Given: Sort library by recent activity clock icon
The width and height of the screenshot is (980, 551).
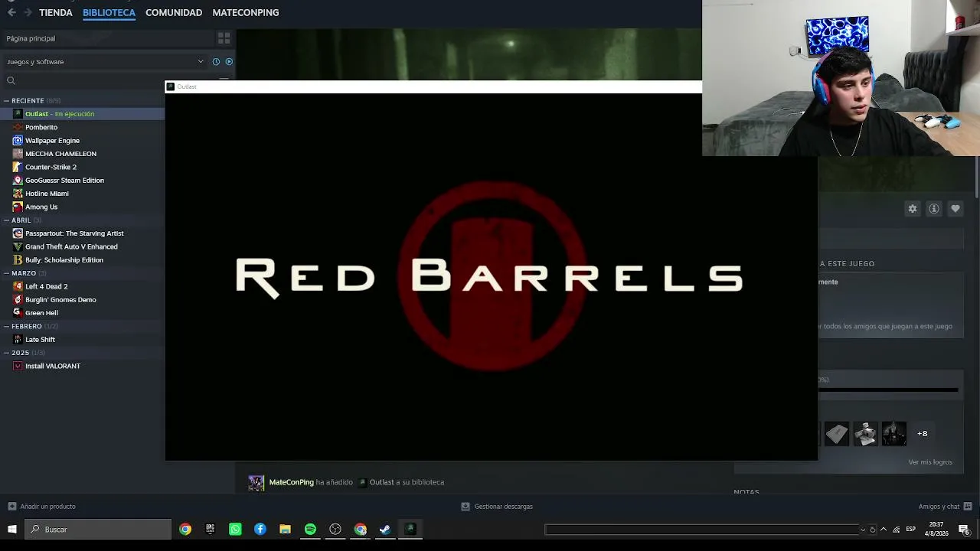Looking at the screenshot, I should point(216,62).
